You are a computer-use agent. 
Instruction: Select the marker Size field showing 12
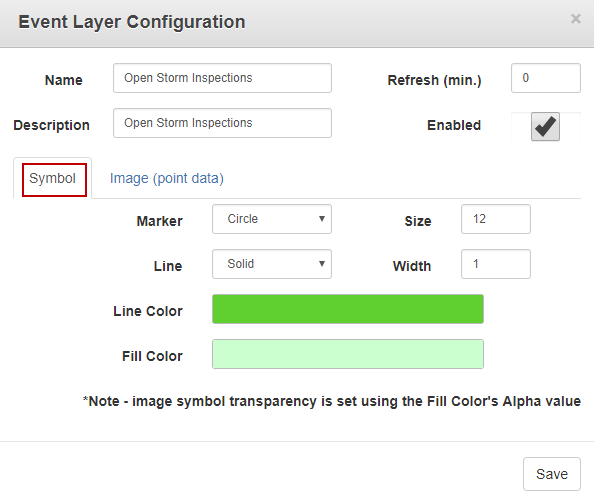tap(496, 219)
